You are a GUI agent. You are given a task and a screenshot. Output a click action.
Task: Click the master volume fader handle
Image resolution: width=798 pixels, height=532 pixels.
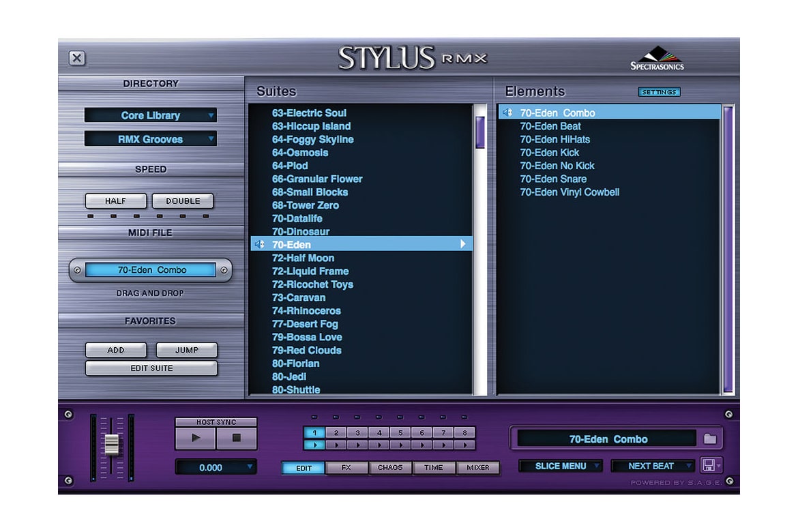pyautogui.click(x=111, y=444)
